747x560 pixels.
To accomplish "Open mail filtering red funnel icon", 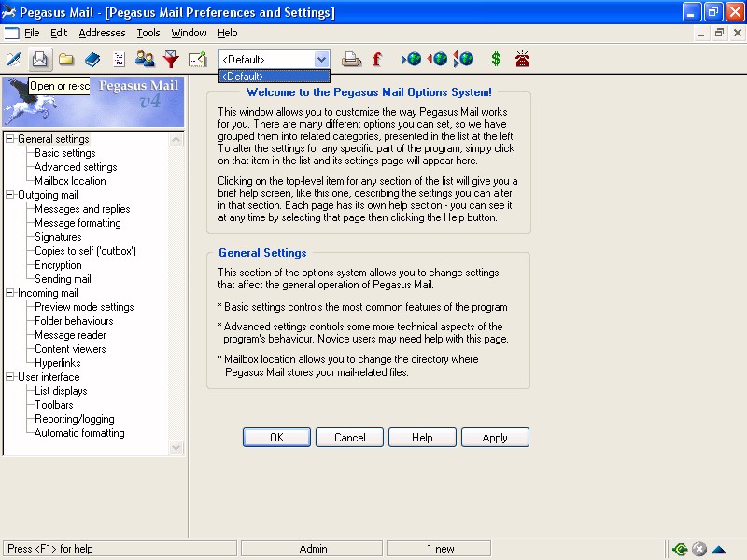I will (171, 60).
